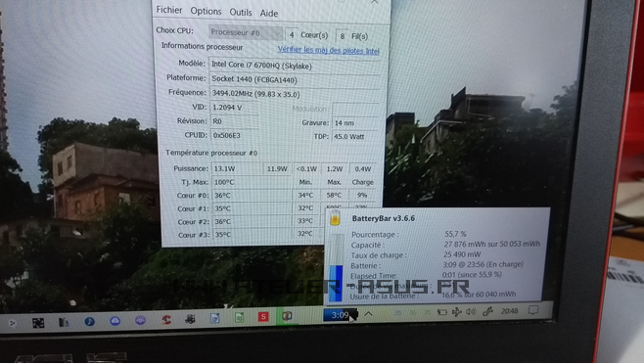Select the 25 490 mW Taux de charge value

462,254
